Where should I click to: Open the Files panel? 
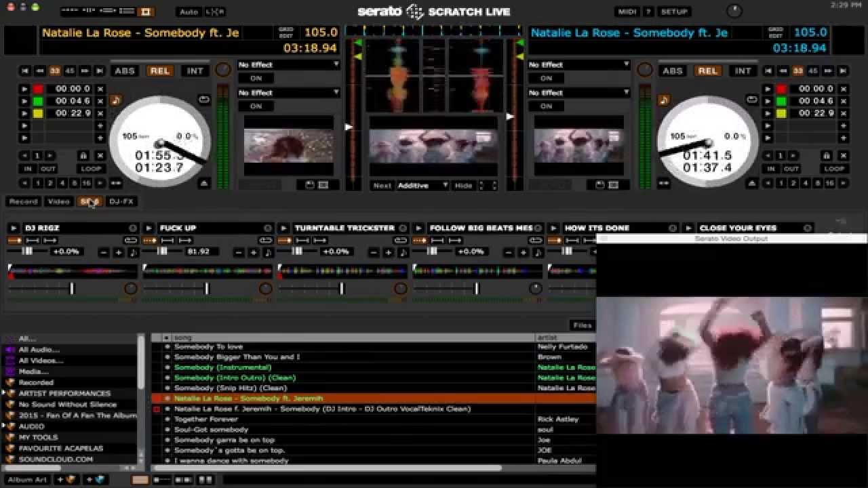582,325
